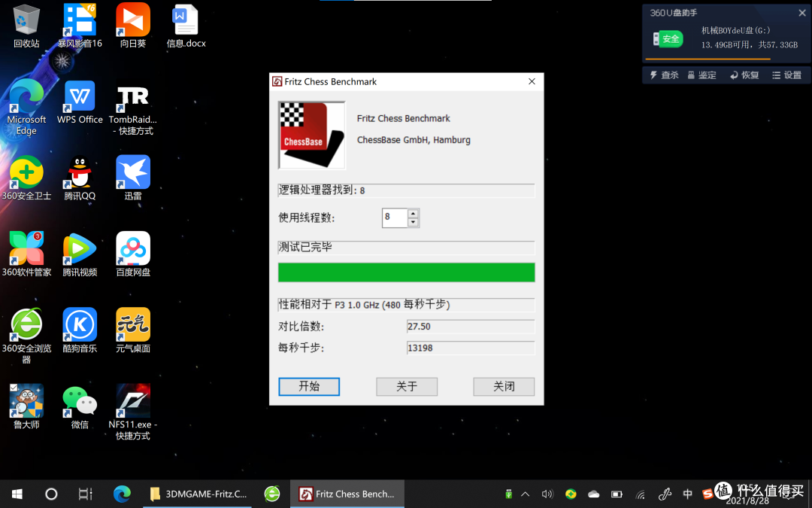The width and height of the screenshot is (812, 508).
Task: Open 暴风影音16 desktop icon
Action: click(80, 26)
